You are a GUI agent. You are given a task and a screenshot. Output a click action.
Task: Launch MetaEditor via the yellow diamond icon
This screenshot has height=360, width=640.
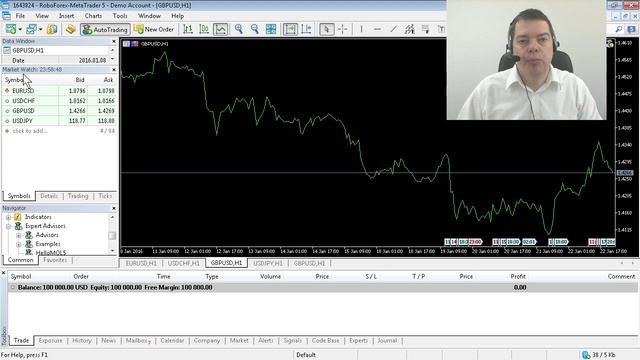click(71, 29)
